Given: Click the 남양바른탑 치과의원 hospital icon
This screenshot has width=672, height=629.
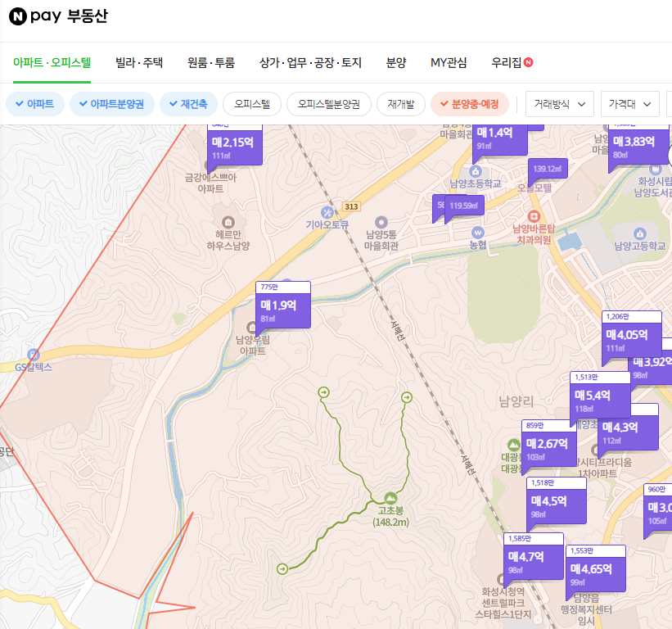Looking at the screenshot, I should pyautogui.click(x=534, y=216).
